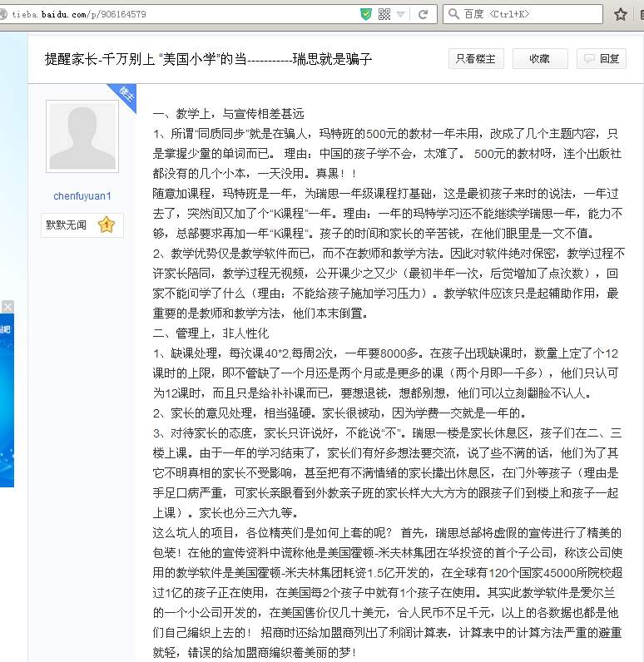Click the green shield security icon
The image size is (644, 662).
366,14
